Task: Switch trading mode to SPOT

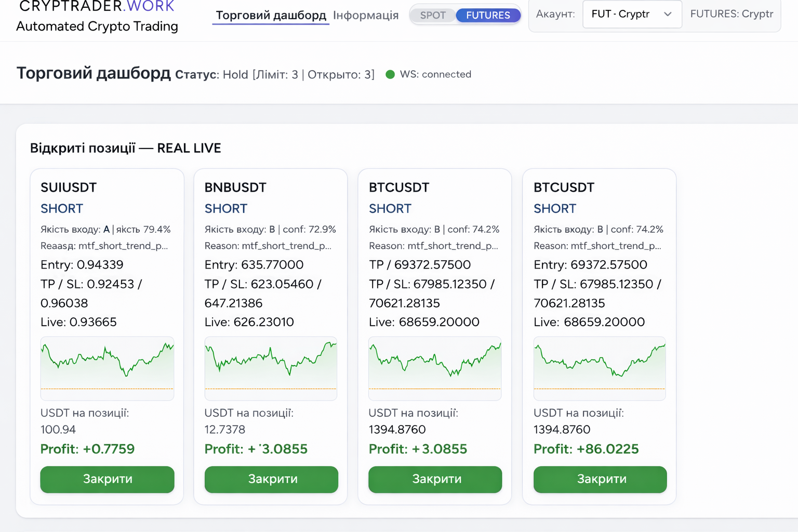Action: click(432, 15)
